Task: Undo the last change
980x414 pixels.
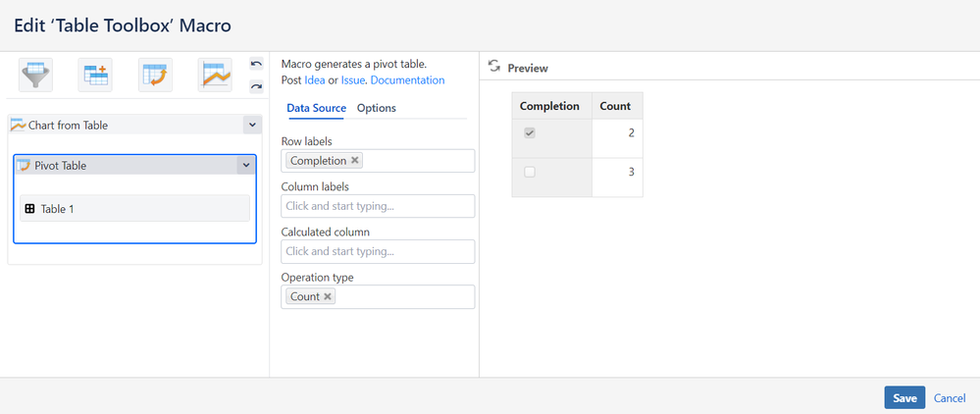Action: [x=256, y=64]
